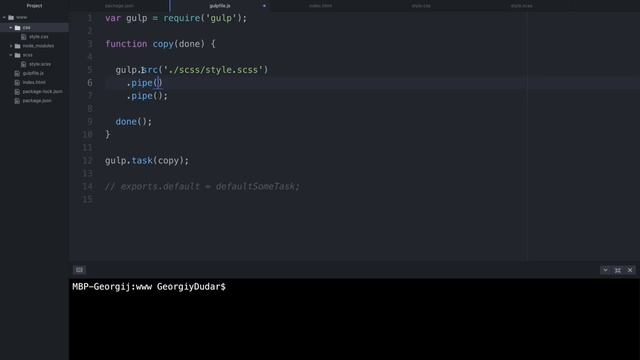Click the style.css file icon
Image resolution: width=640 pixels, height=360 pixels.
(24, 37)
